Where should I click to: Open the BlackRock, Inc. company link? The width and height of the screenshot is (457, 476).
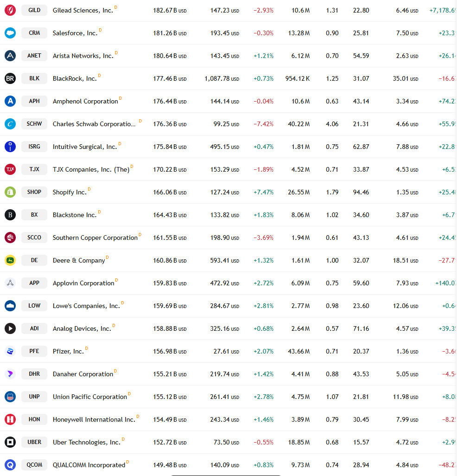click(75, 78)
